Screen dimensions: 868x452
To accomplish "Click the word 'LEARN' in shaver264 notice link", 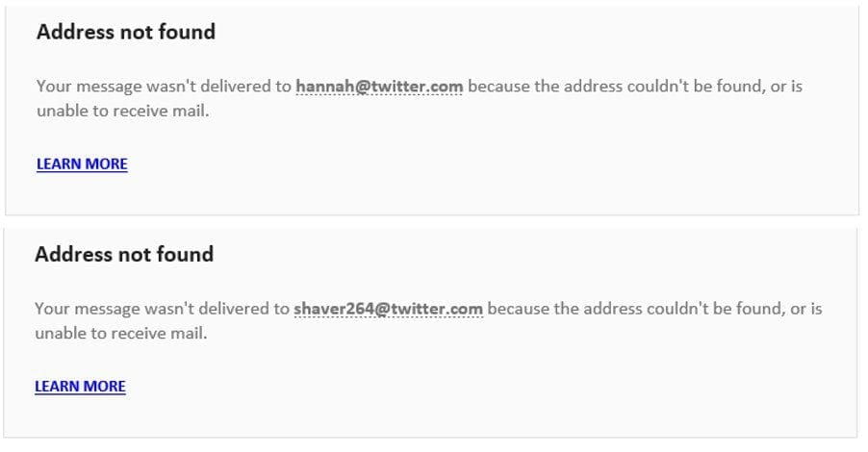I will (x=56, y=387).
